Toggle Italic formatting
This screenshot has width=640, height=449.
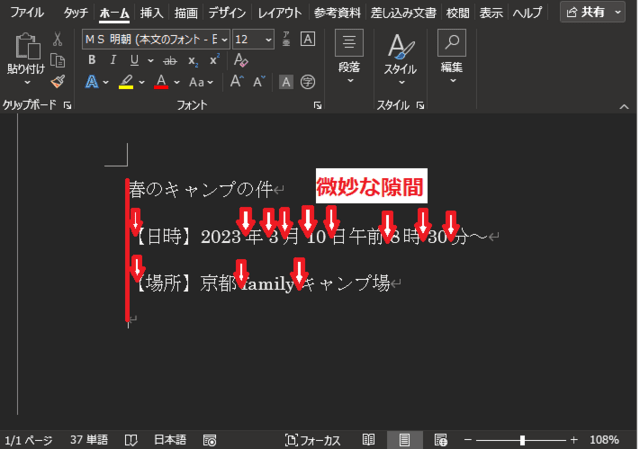[x=113, y=60]
